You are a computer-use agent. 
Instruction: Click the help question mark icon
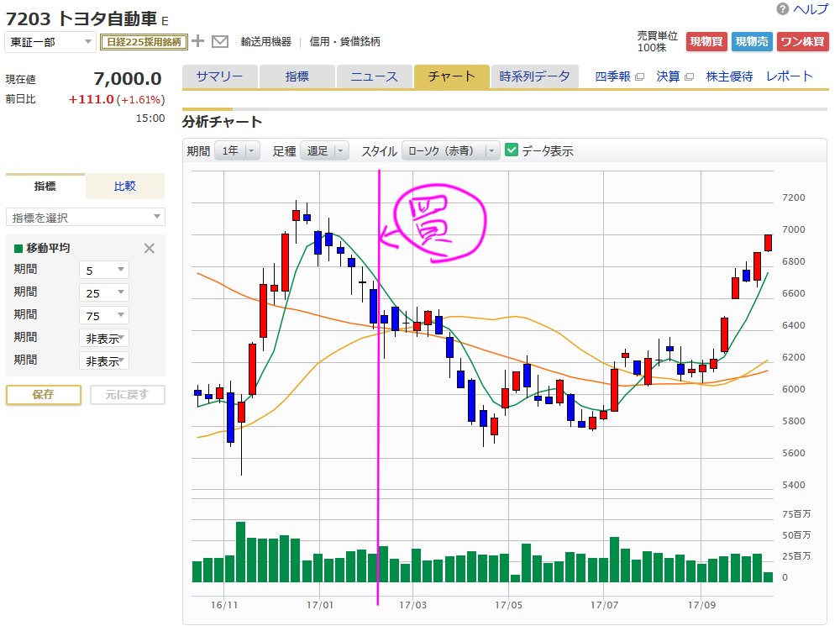pos(783,9)
